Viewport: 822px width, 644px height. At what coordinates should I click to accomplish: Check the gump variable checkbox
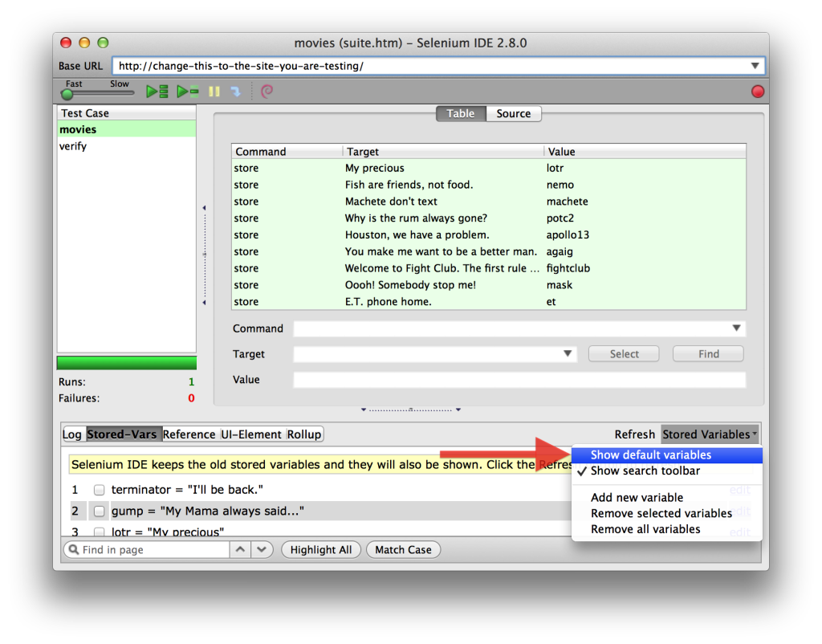pos(99,511)
